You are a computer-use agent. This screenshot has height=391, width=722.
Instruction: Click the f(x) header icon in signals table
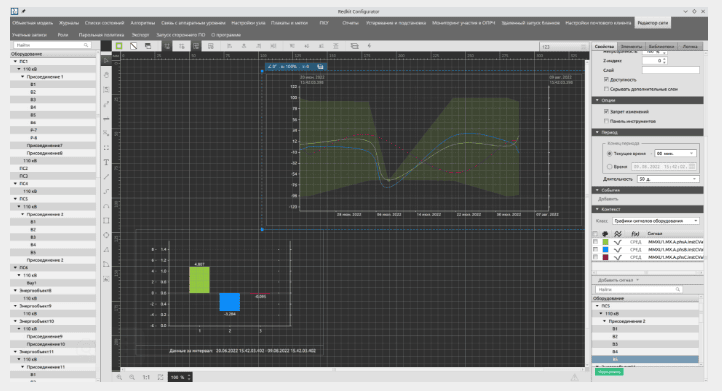[635, 234]
